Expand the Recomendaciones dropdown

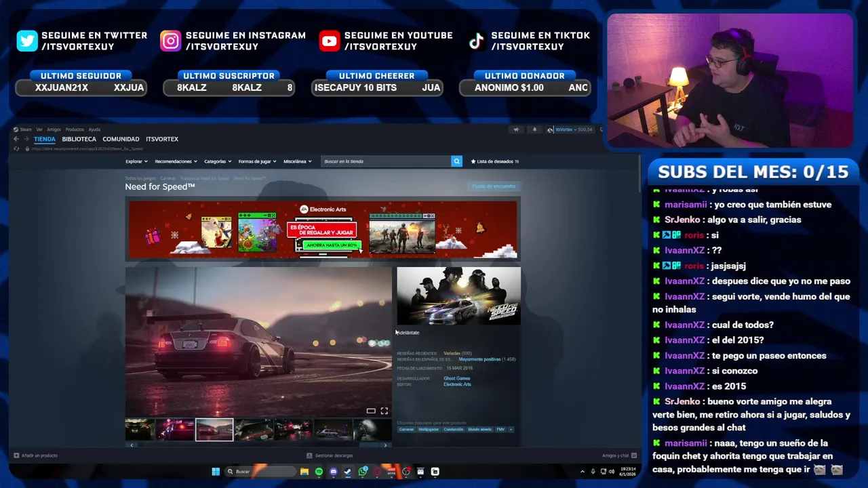tap(176, 161)
